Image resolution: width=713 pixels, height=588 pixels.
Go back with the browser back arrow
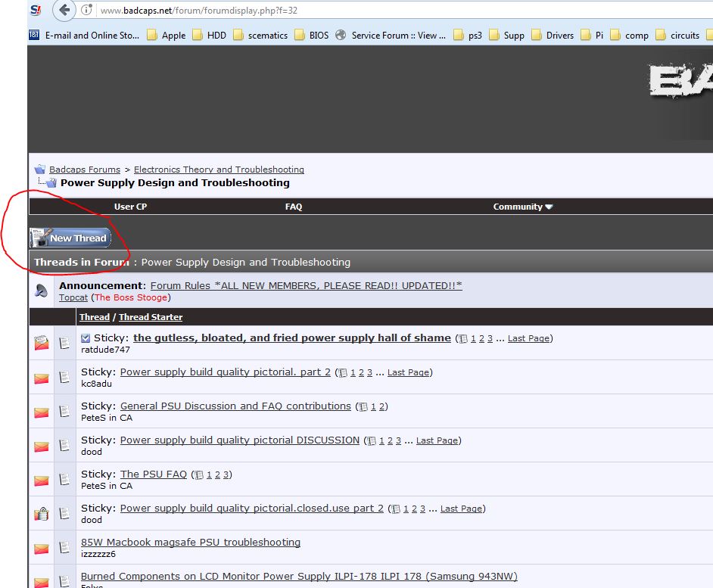click(x=64, y=10)
